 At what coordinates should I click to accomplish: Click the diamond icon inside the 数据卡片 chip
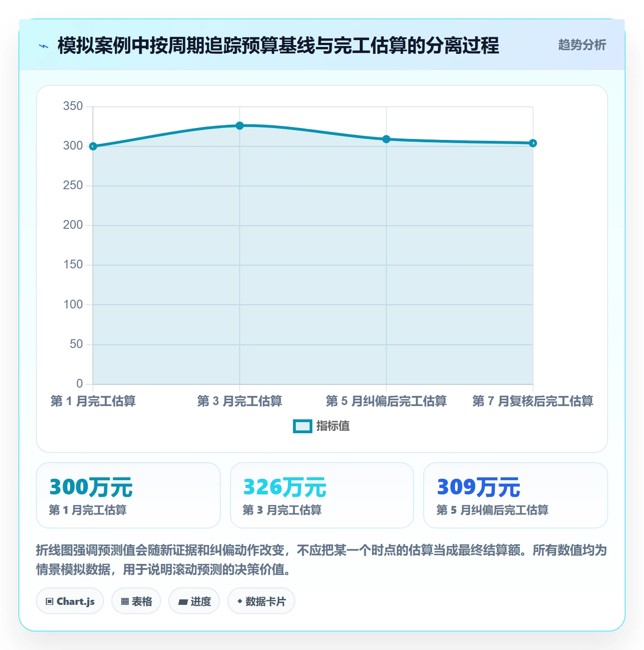[x=240, y=601]
